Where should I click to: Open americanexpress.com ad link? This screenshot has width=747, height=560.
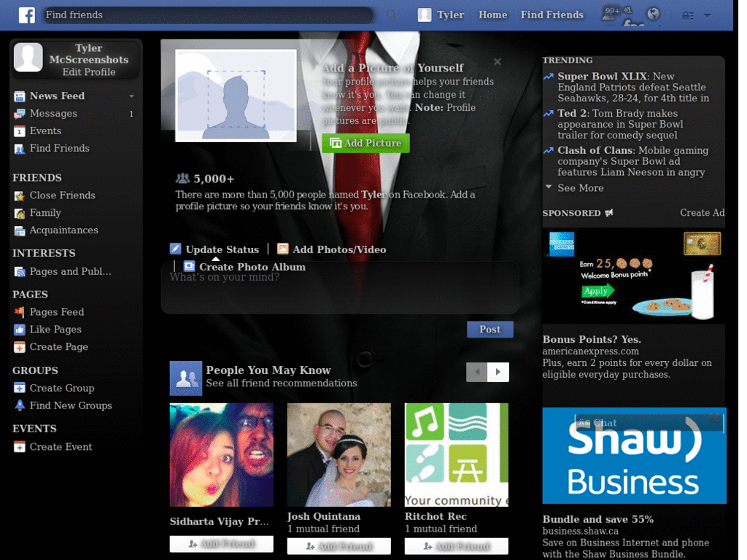[590, 351]
